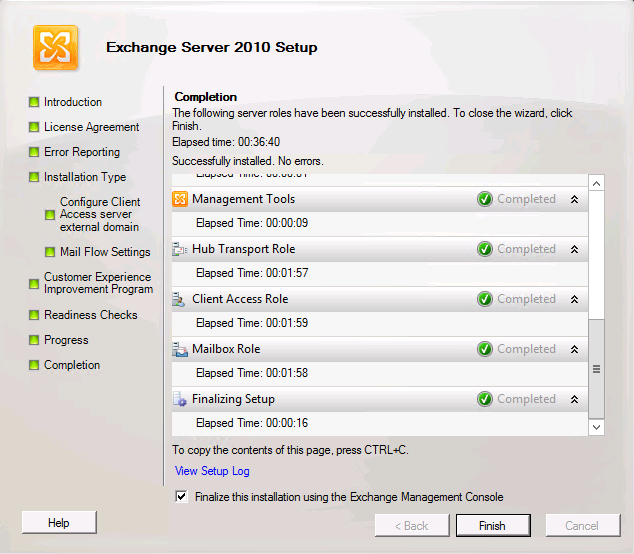Click the green checkmark for Management Tools
This screenshot has width=634, height=554.
[485, 199]
